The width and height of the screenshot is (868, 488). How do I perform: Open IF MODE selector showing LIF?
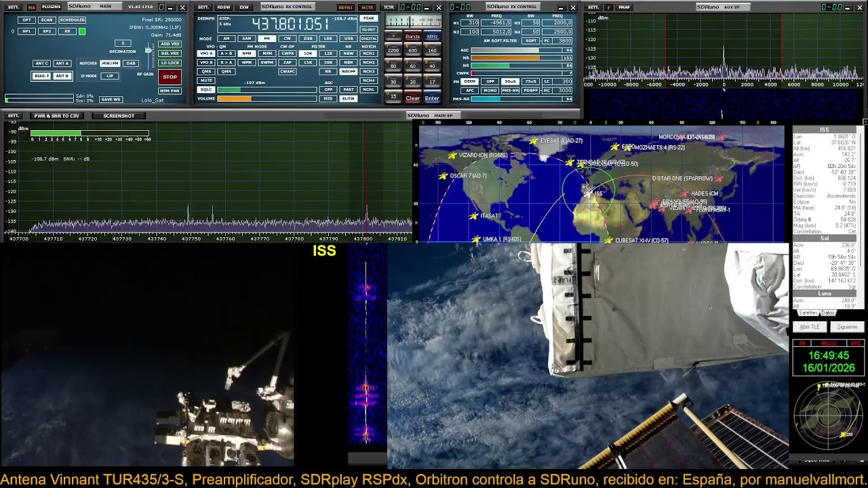pyautogui.click(x=110, y=76)
